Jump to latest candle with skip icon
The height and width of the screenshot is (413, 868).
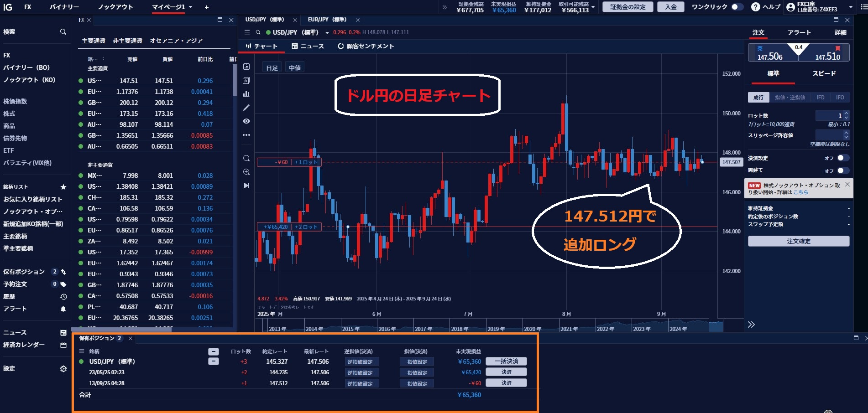(x=246, y=186)
